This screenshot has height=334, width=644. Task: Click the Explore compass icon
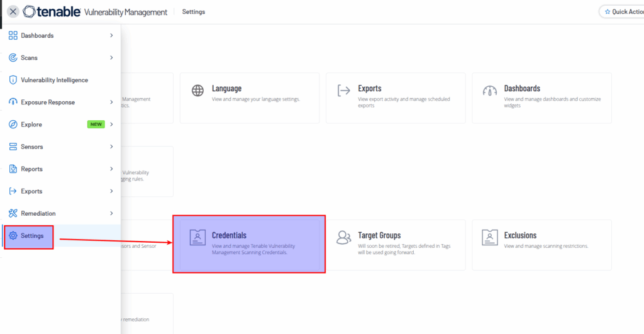(13, 125)
